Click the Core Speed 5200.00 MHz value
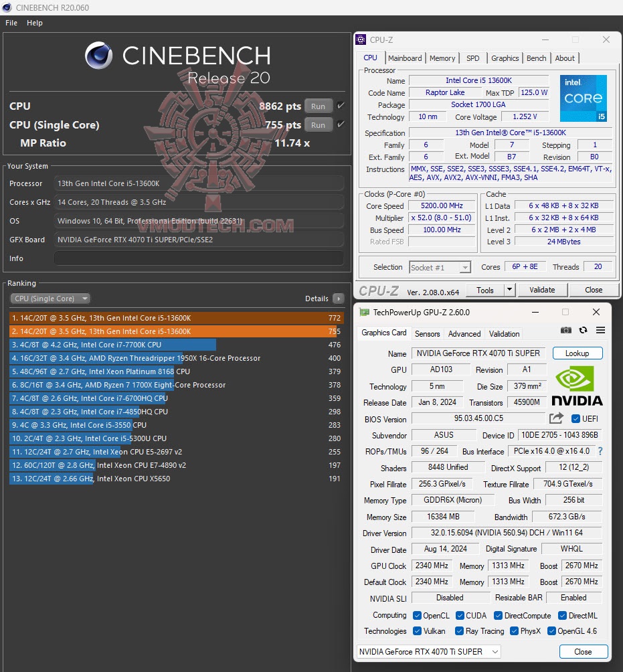This screenshot has height=672, width=623. pyautogui.click(x=442, y=205)
